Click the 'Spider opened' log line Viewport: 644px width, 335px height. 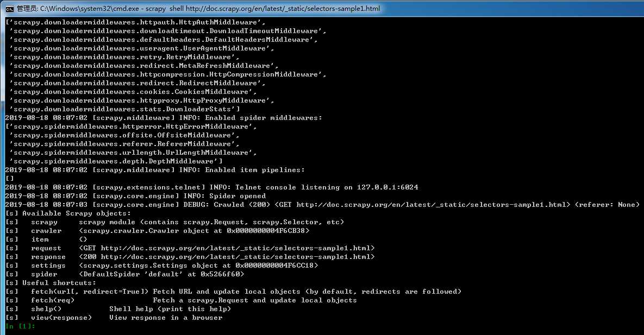point(135,196)
